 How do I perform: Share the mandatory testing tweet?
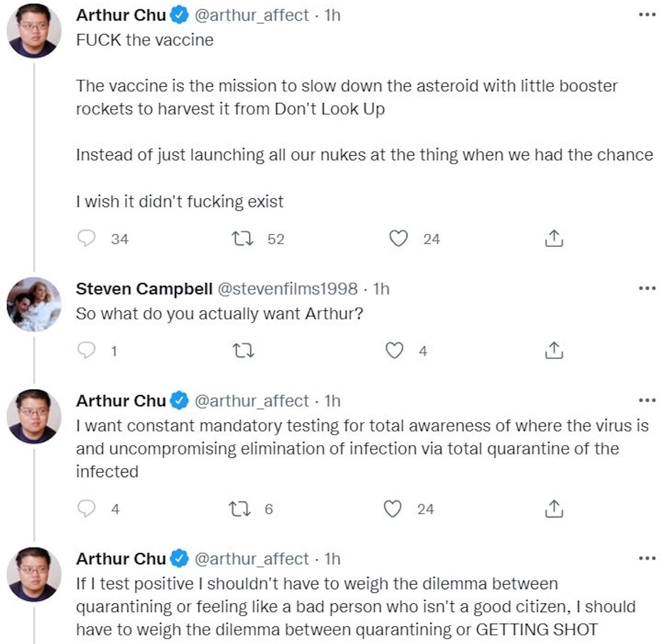point(554,509)
